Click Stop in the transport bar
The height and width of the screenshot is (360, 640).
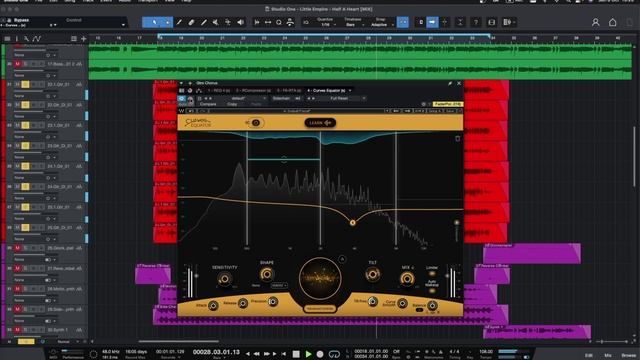click(296, 354)
